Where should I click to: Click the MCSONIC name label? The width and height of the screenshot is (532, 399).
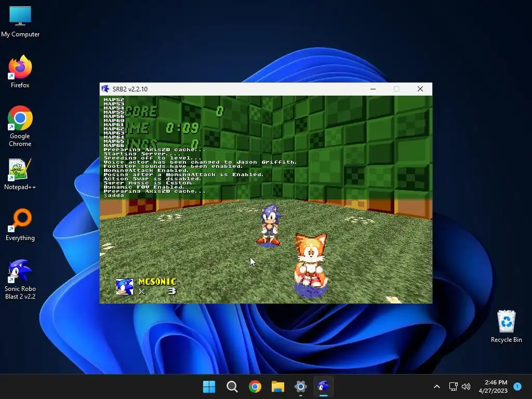pos(157,282)
